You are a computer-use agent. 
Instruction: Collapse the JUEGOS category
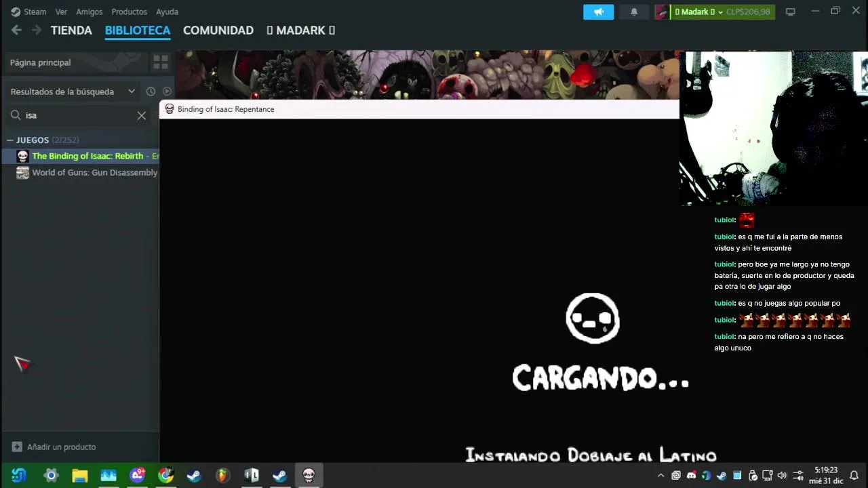coord(10,140)
